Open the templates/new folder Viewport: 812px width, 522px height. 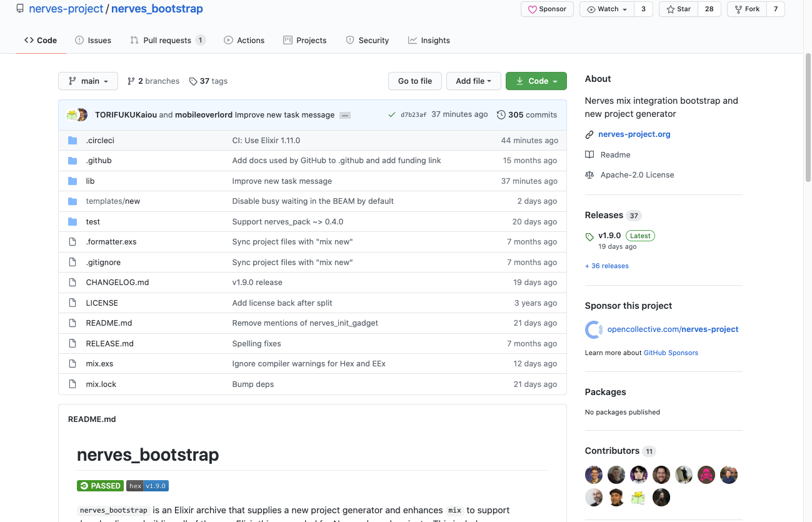click(113, 201)
